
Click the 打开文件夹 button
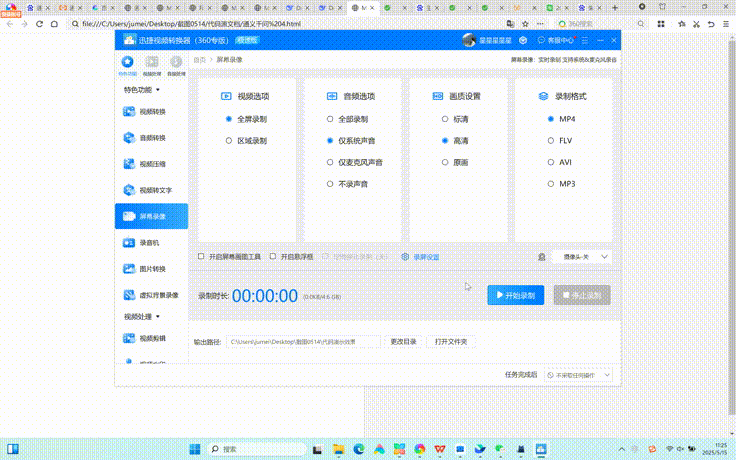tap(451, 342)
